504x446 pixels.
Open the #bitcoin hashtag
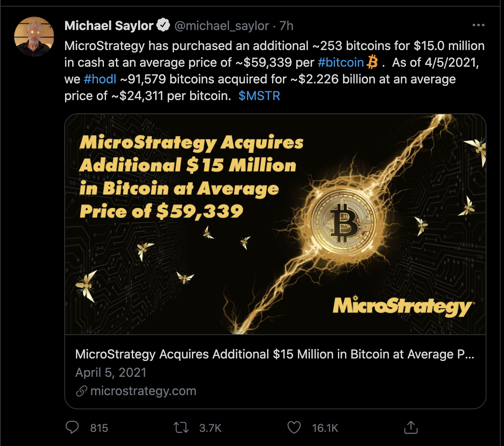click(340, 62)
